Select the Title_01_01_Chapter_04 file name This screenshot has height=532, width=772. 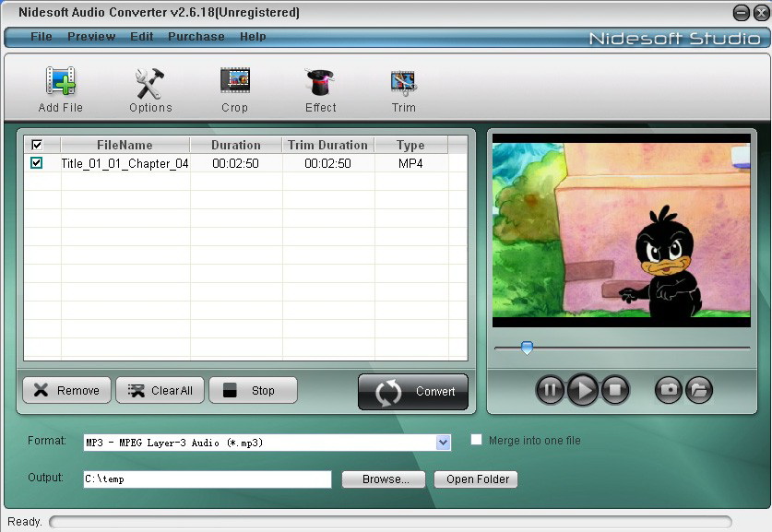[125, 163]
